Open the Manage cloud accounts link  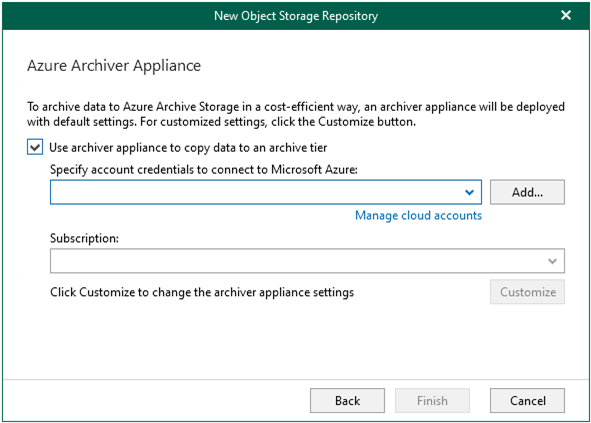click(418, 215)
